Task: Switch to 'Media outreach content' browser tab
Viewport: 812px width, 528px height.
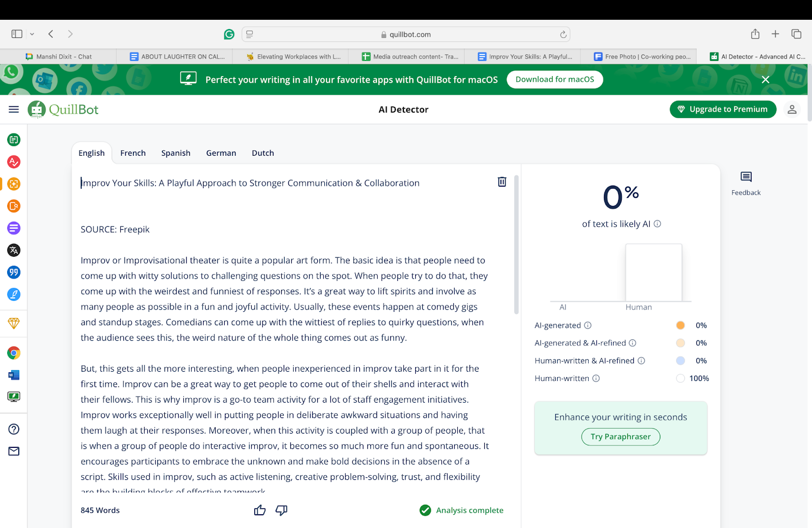Action: [x=407, y=57]
